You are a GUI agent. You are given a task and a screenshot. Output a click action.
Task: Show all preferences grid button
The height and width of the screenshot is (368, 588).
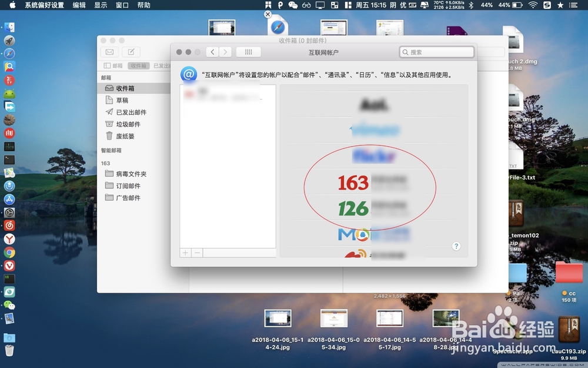(249, 52)
